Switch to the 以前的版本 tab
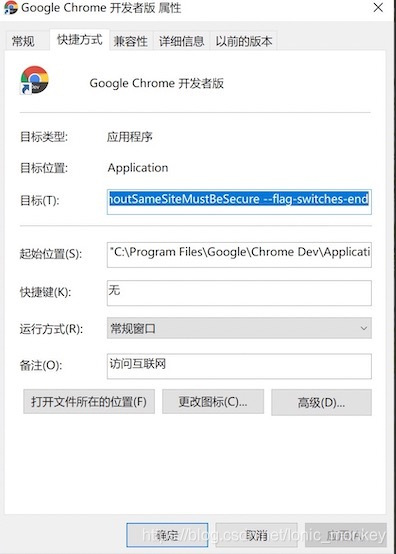Image resolution: width=396 pixels, height=554 pixels. (x=244, y=41)
